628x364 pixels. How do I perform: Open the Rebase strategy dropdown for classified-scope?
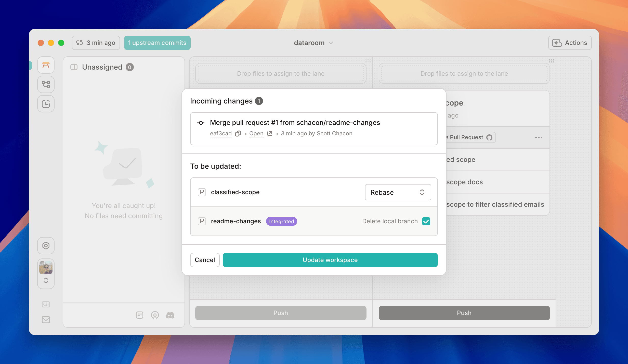[398, 192]
